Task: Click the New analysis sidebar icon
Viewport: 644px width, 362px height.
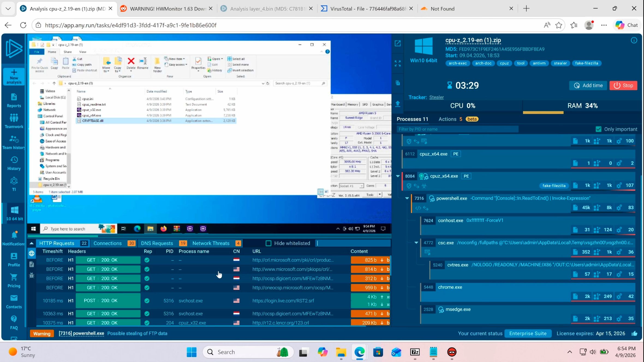Action: 14,76
